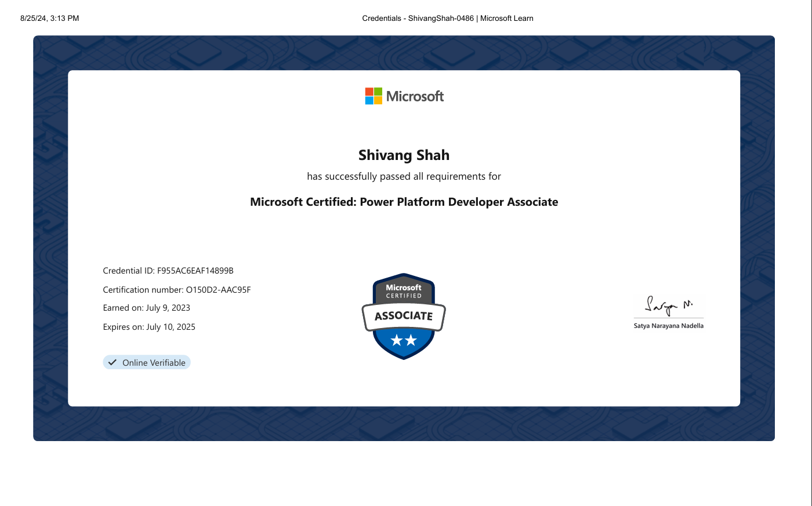
Task: Click the checkmark in Online Verifiable
Action: point(113,362)
